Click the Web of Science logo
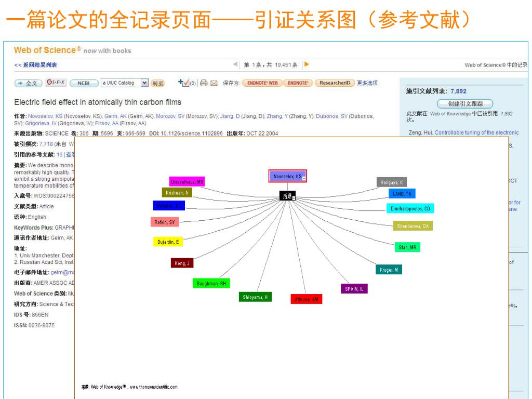532x399 pixels. tap(47, 50)
